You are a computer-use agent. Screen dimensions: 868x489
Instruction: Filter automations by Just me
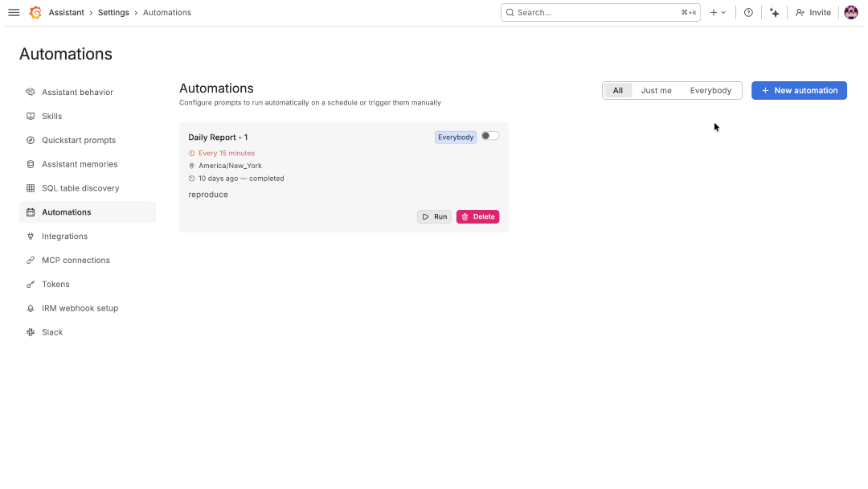(656, 91)
